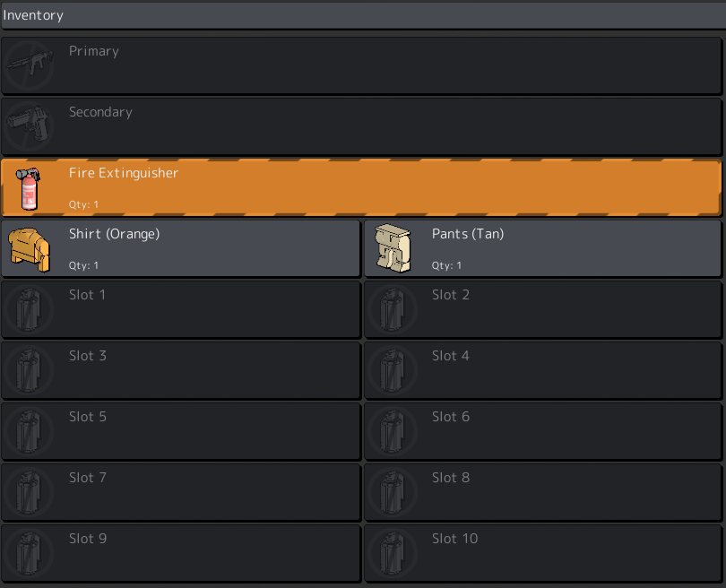Click the tan pants icon
The image size is (726, 588).
(x=393, y=248)
